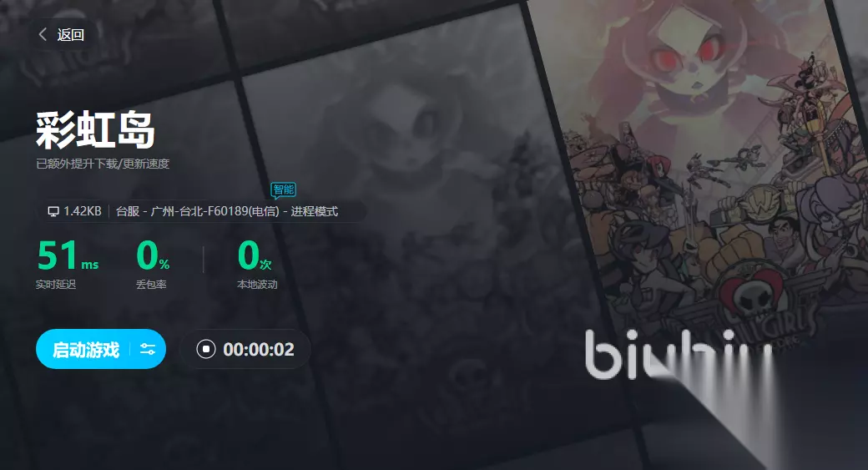Image resolution: width=868 pixels, height=470 pixels.
Task: Click the back chevron arrow icon
Action: click(x=43, y=34)
